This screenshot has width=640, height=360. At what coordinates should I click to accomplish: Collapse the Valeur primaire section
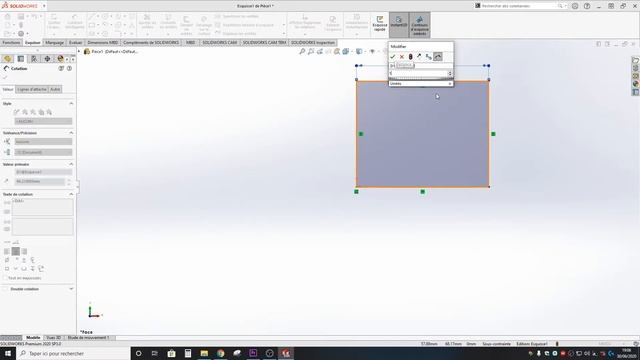(x=71, y=164)
